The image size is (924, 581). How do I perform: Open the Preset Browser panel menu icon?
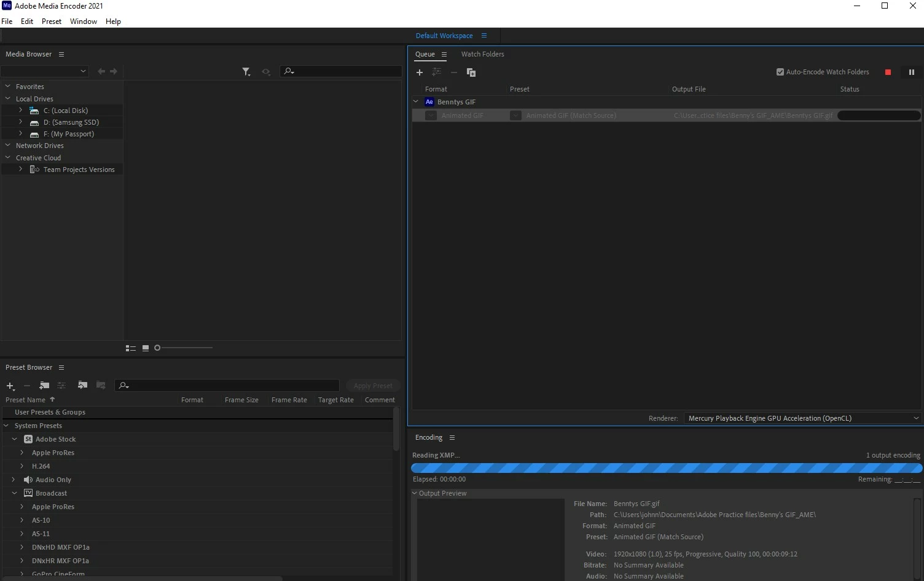pos(61,367)
